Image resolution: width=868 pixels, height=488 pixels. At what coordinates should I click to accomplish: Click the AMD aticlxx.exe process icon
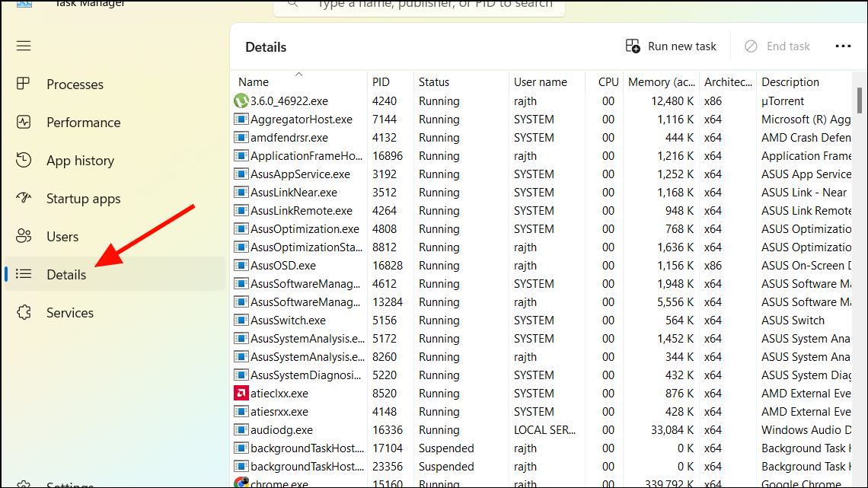241,393
